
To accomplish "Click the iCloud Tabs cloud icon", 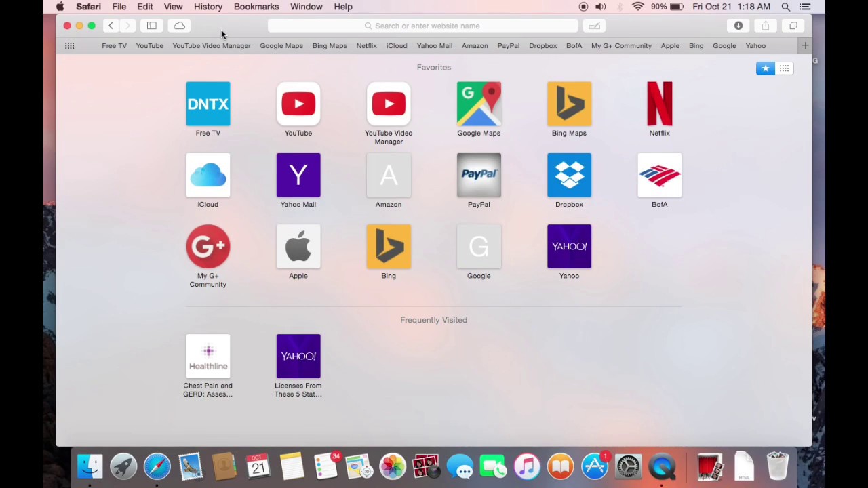I will coord(179,25).
